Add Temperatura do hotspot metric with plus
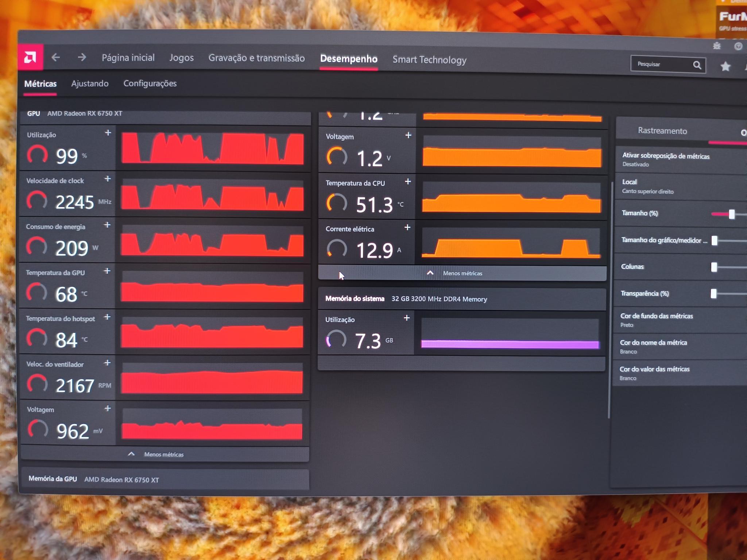The height and width of the screenshot is (560, 747). (x=107, y=317)
